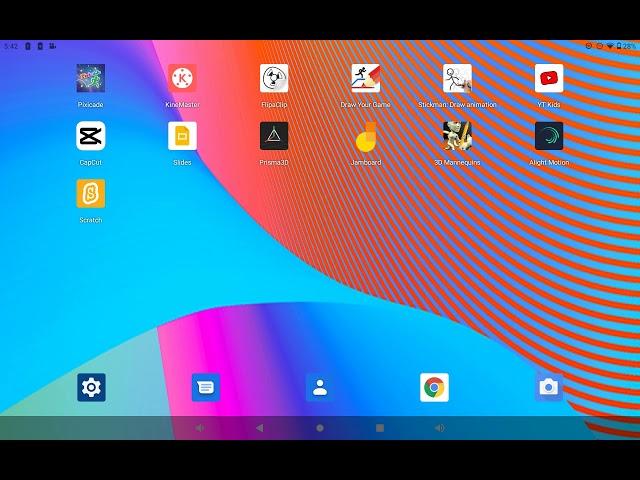Tap the volume down navigation button

pos(200,428)
